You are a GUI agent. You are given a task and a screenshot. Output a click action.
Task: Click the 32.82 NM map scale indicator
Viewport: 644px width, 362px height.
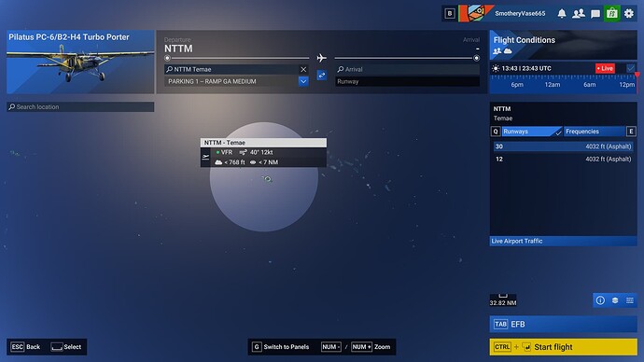pyautogui.click(x=503, y=300)
